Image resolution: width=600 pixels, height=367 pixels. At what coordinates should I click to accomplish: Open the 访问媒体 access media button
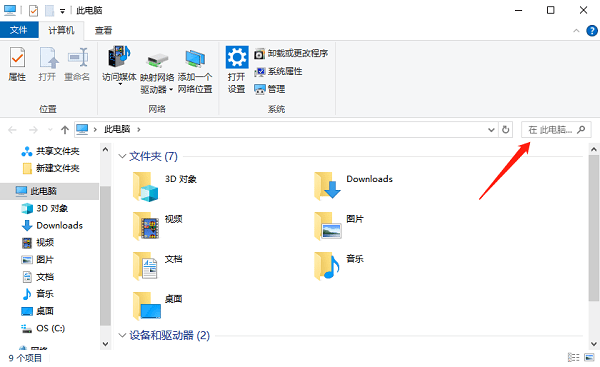(x=119, y=64)
